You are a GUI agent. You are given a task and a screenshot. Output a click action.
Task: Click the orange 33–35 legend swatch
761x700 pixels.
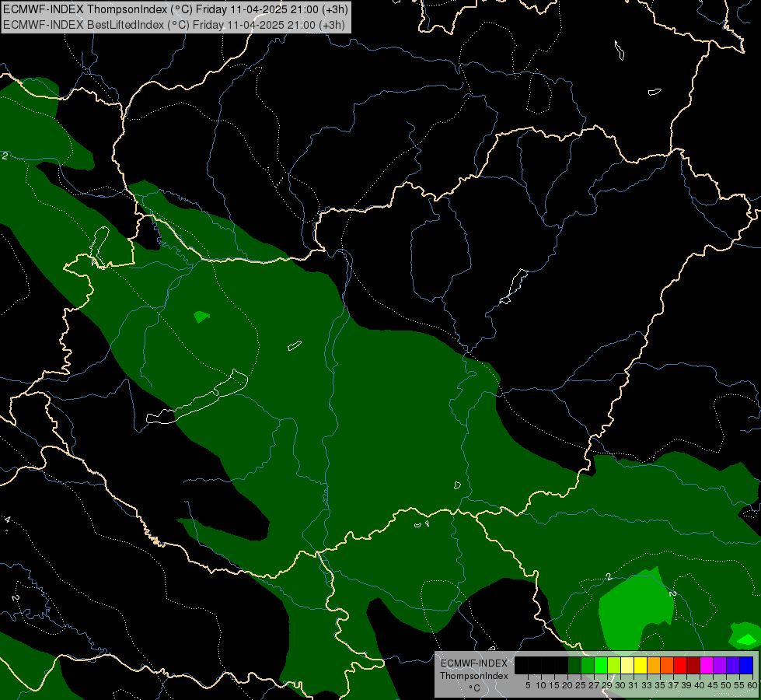pyautogui.click(x=655, y=665)
